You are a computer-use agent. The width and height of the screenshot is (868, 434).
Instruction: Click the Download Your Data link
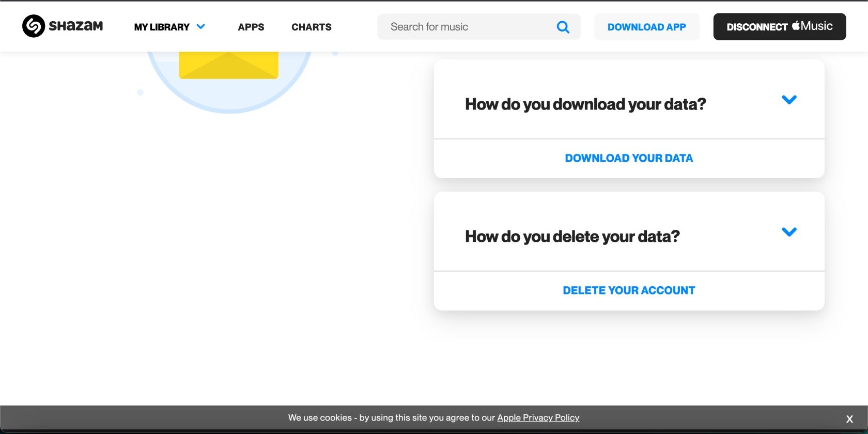click(x=629, y=158)
